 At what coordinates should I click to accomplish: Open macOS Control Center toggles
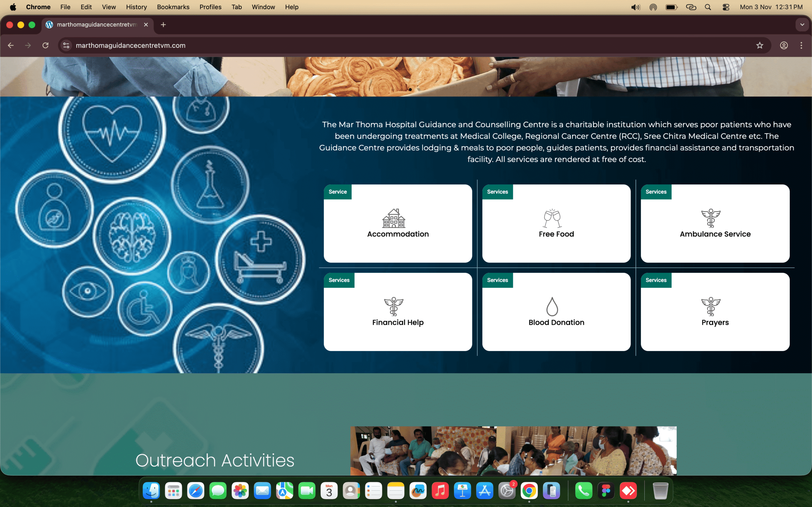click(726, 7)
